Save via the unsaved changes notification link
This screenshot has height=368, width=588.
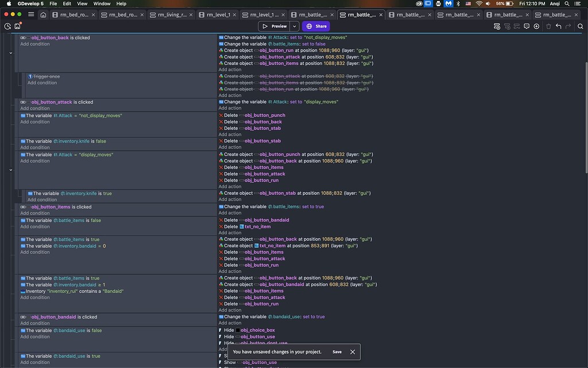[x=337, y=351]
